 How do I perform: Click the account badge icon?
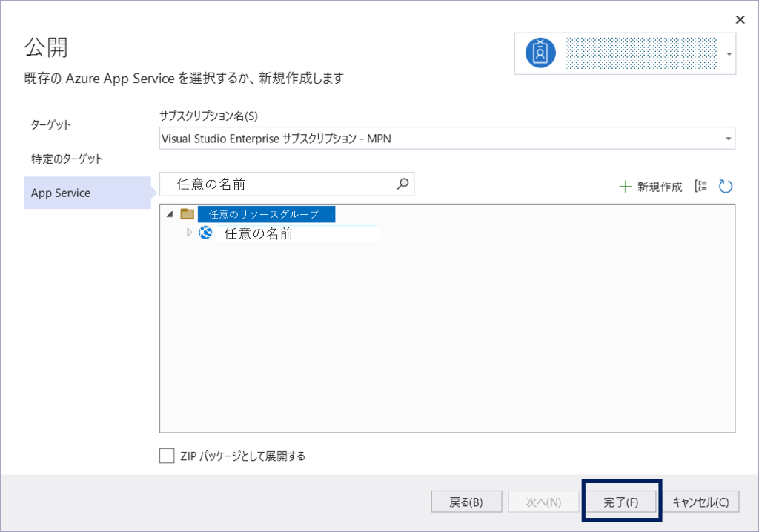click(540, 53)
